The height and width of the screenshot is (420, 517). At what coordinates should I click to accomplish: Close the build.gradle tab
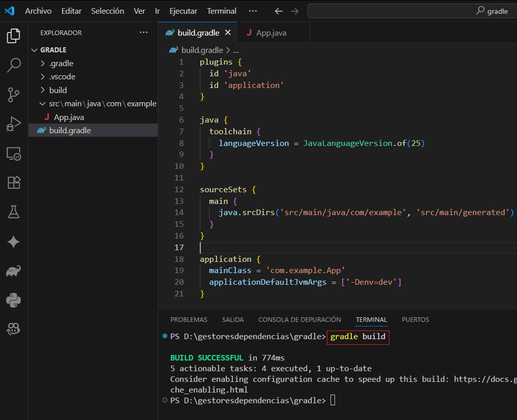click(x=228, y=33)
